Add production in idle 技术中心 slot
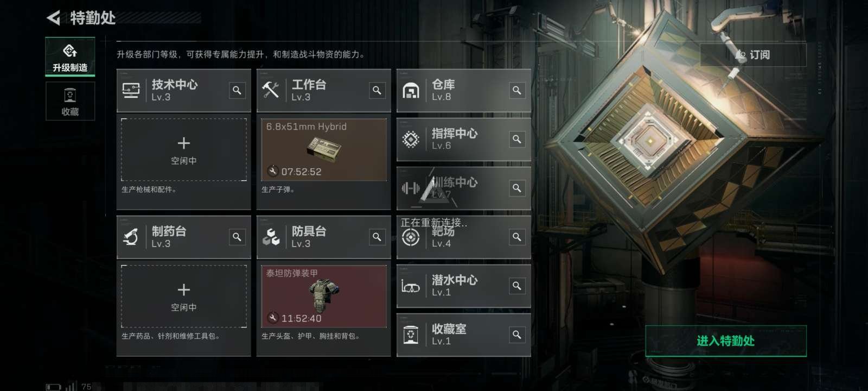Image resolution: width=868 pixels, height=391 pixels. click(184, 150)
